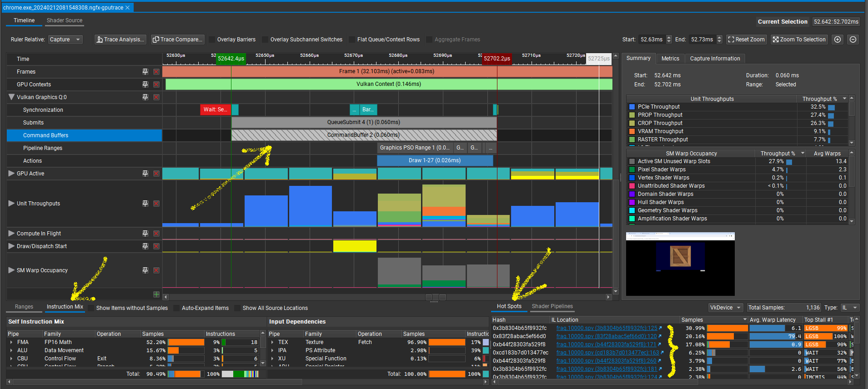The height and width of the screenshot is (389, 868).
Task: Open the Capture Information tab
Action: click(x=715, y=59)
